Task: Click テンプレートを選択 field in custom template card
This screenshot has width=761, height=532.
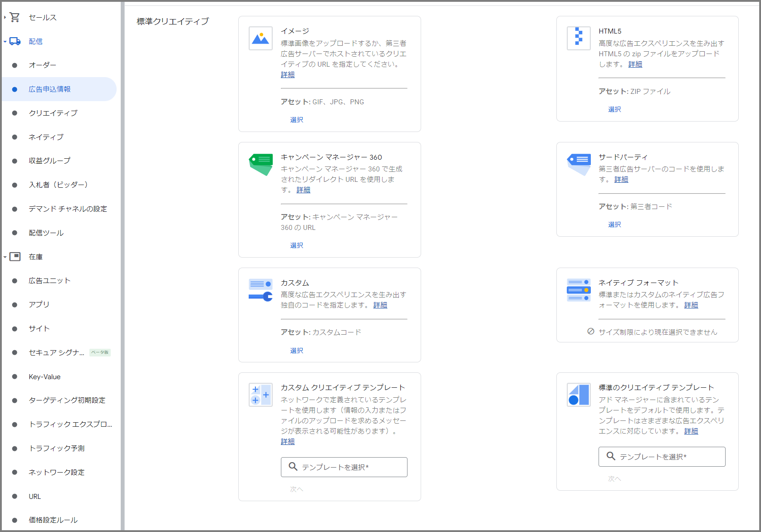Action: click(x=344, y=467)
